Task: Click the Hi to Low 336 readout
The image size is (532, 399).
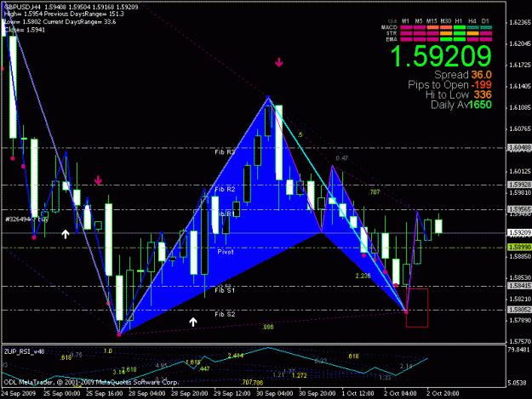Action: (459, 94)
